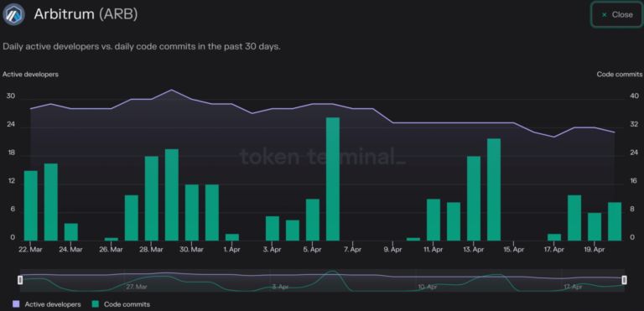Click the tallest green bar on 6 April
This screenshot has height=311, width=644.
click(x=333, y=179)
